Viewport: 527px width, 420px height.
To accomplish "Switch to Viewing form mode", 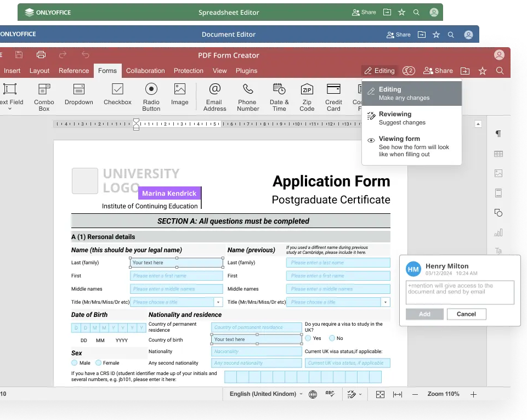I will [412, 146].
